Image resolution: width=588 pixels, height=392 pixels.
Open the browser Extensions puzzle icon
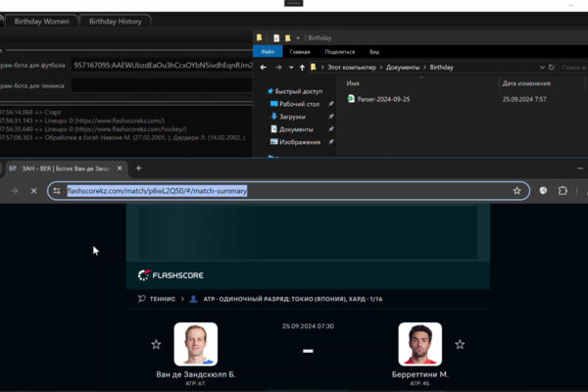pyautogui.click(x=563, y=191)
